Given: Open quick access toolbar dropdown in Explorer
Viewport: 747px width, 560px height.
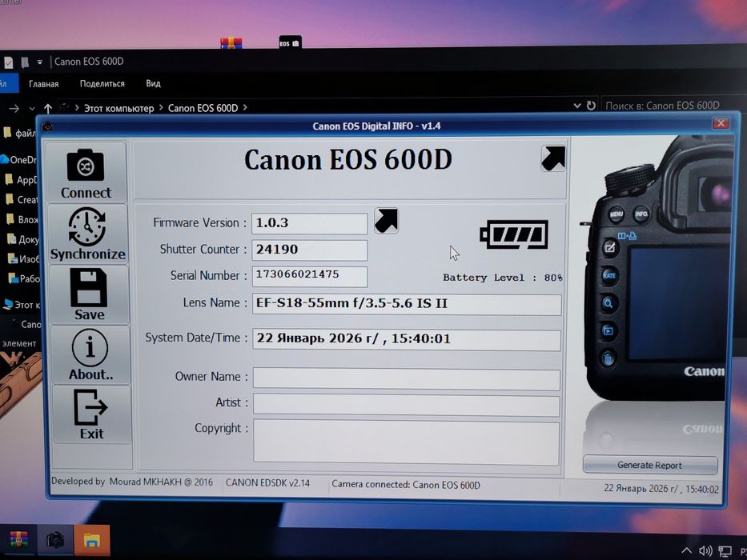Looking at the screenshot, I should 39,62.
